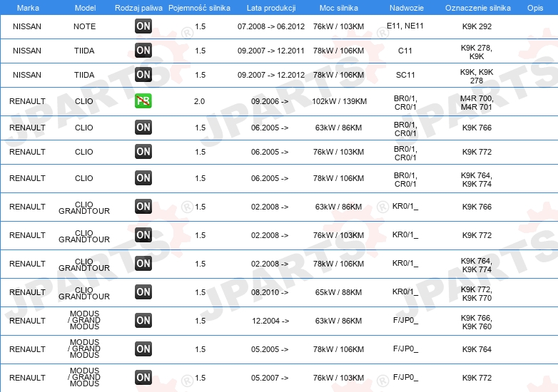This screenshot has width=558, height=392.
Task: Click the Oznaczenie silnika column header
Action: 478,8
